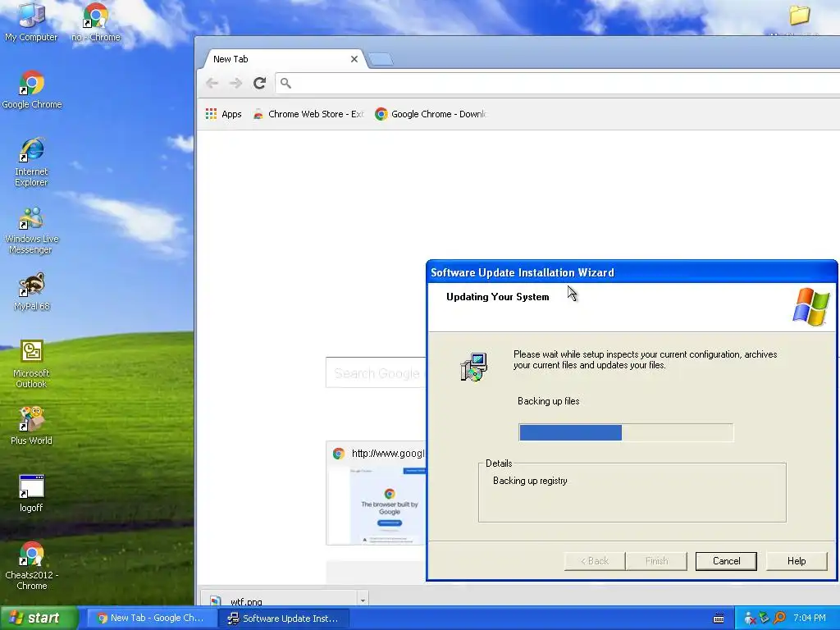Click the keyboard icon in the taskbar
840x630 pixels.
(719, 619)
